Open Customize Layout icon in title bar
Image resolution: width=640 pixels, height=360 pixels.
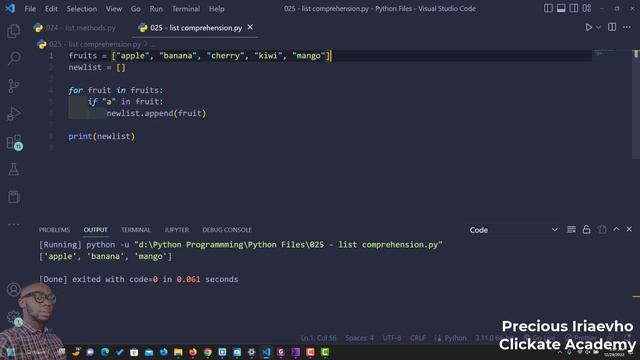[587, 8]
